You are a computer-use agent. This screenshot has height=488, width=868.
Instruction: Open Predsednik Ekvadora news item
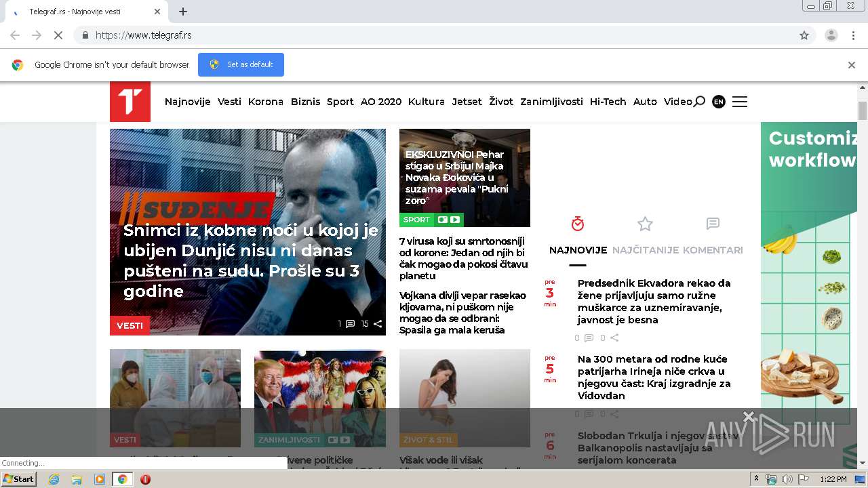click(654, 302)
